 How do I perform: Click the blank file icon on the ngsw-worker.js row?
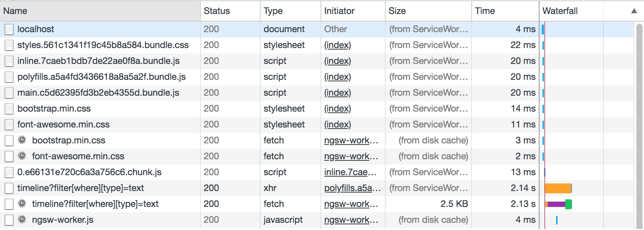click(9, 220)
